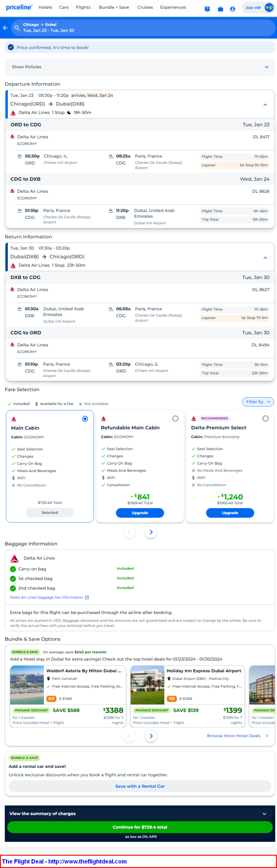
Task: Click the Chicago to Dubai search field
Action: [143, 28]
